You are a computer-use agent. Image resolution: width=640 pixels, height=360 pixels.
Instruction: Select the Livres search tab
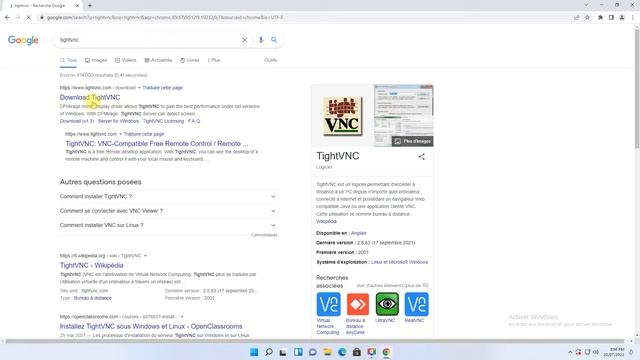click(x=190, y=60)
